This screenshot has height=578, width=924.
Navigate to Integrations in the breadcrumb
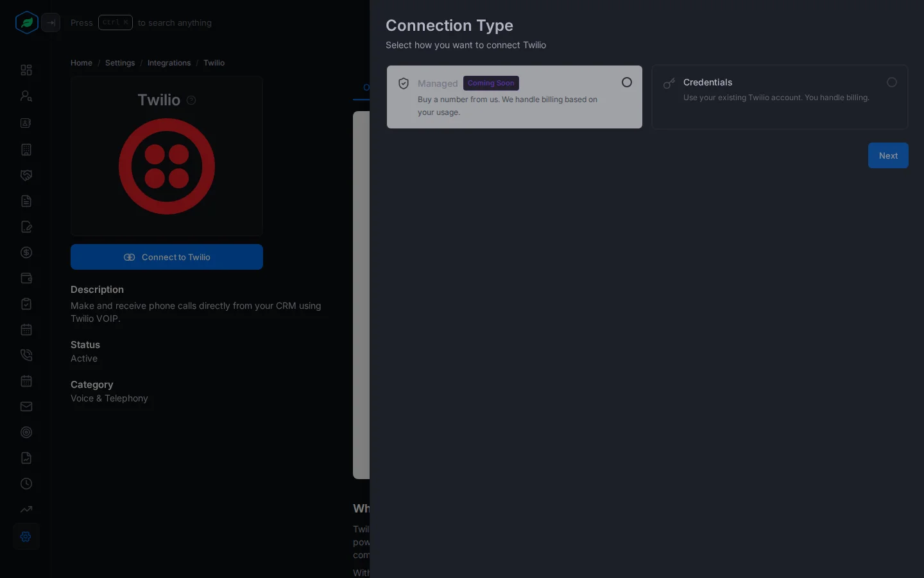169,63
